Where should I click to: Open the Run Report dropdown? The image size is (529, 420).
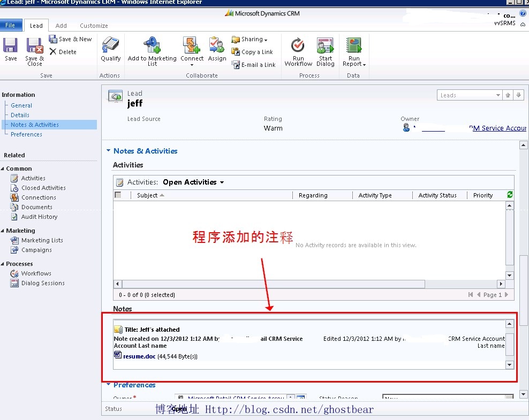[354, 51]
